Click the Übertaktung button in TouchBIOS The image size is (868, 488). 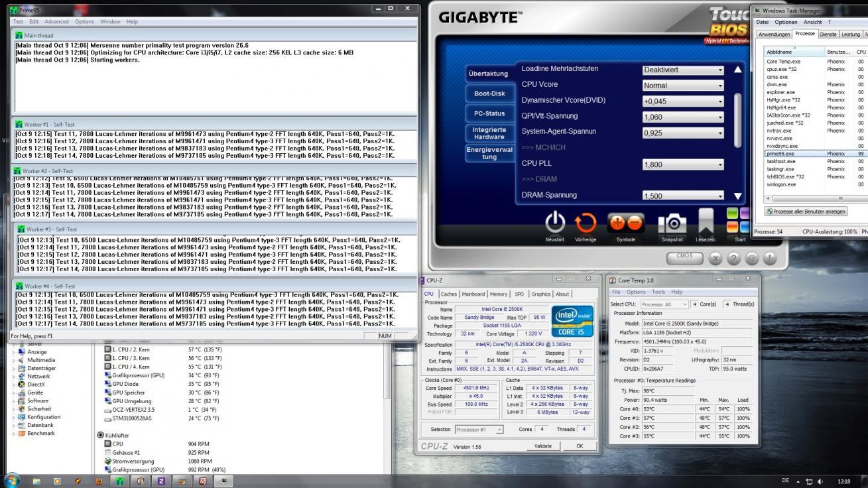coord(489,74)
